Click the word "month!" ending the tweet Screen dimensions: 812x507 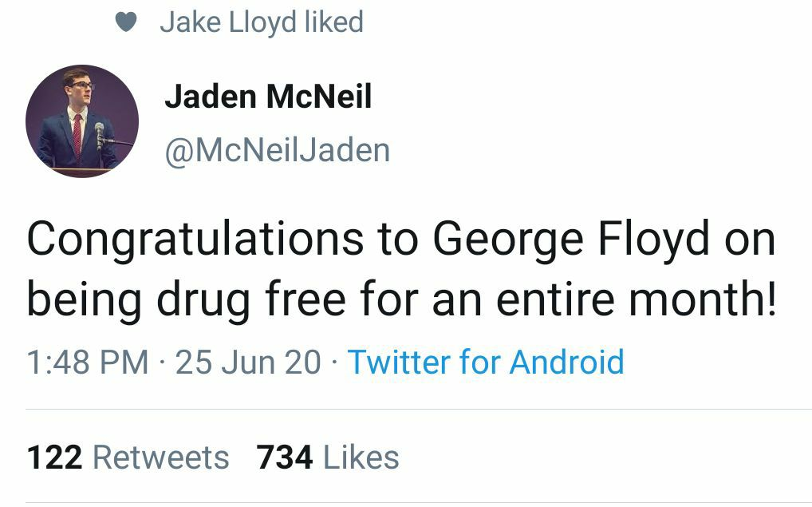pyautogui.click(x=702, y=300)
